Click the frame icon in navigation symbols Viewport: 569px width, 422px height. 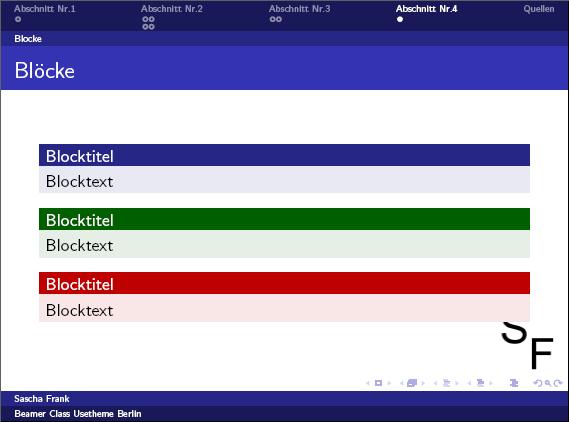pyautogui.click(x=412, y=383)
